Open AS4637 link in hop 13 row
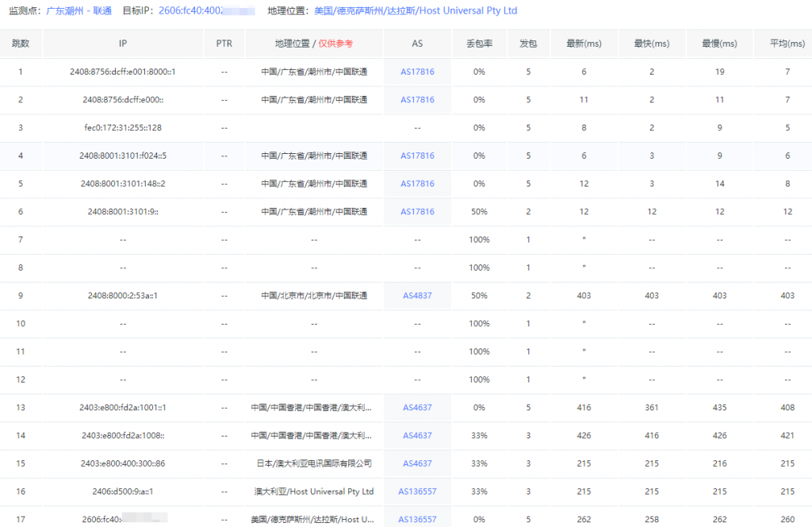The height and width of the screenshot is (527, 812). coord(417,407)
